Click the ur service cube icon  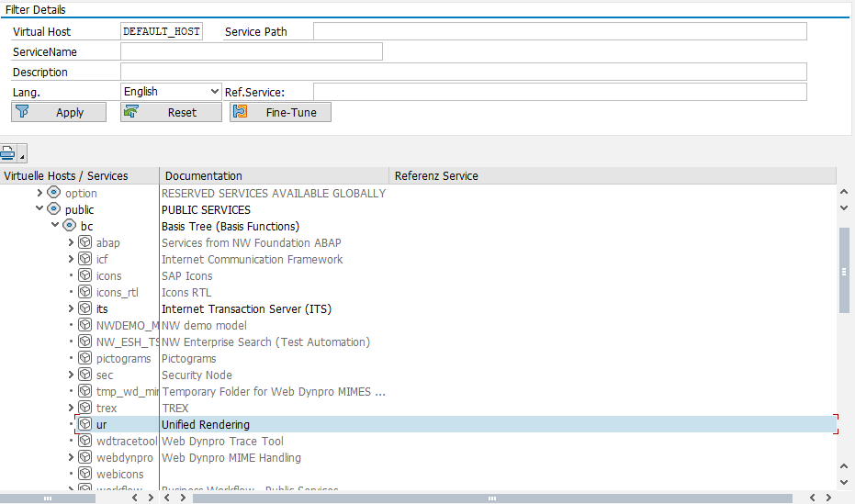[x=85, y=424]
